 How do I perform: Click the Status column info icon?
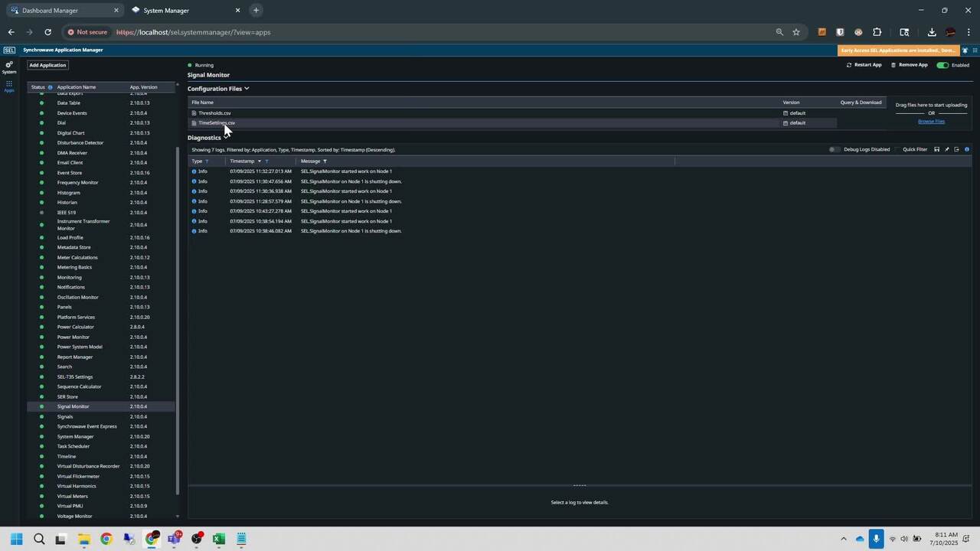pyautogui.click(x=51, y=87)
